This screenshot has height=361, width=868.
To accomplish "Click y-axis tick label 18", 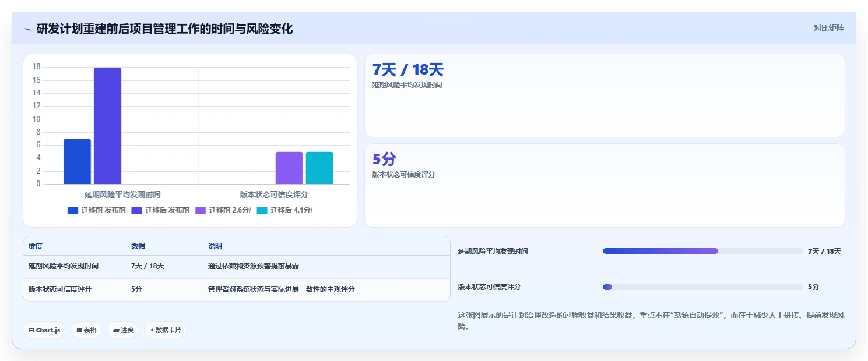I will 37,67.
